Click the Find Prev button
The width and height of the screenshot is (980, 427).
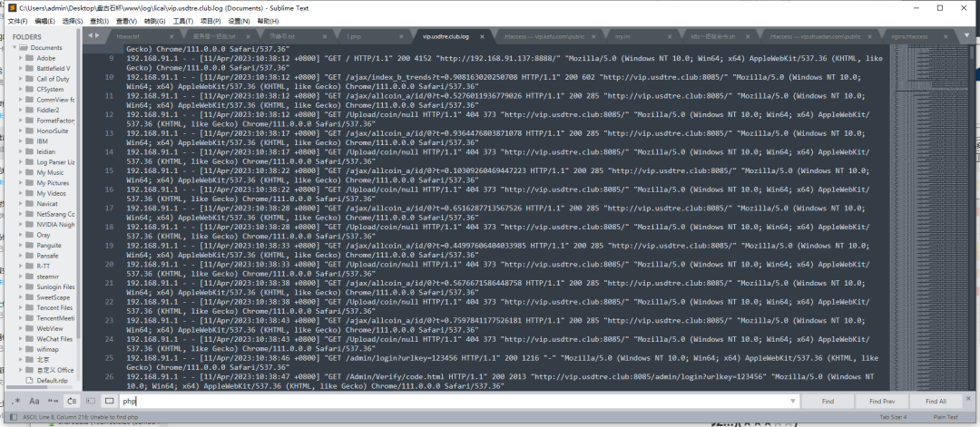point(881,401)
